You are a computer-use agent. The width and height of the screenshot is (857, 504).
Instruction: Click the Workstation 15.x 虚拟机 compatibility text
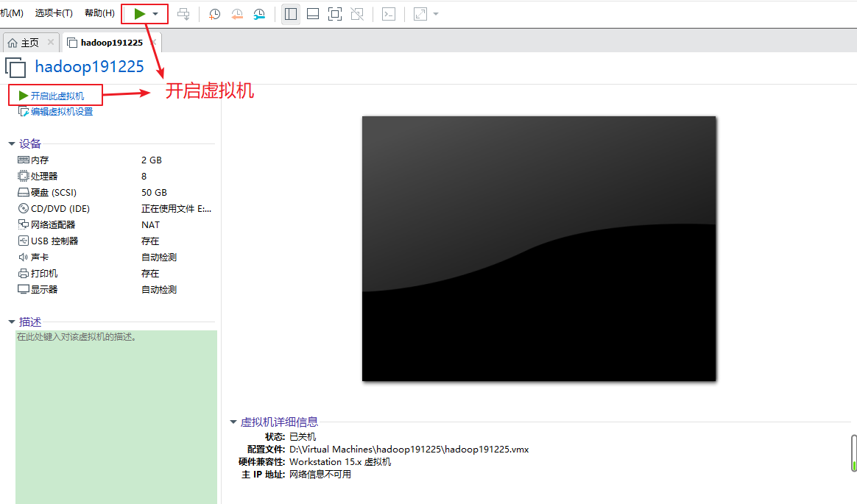(x=340, y=462)
